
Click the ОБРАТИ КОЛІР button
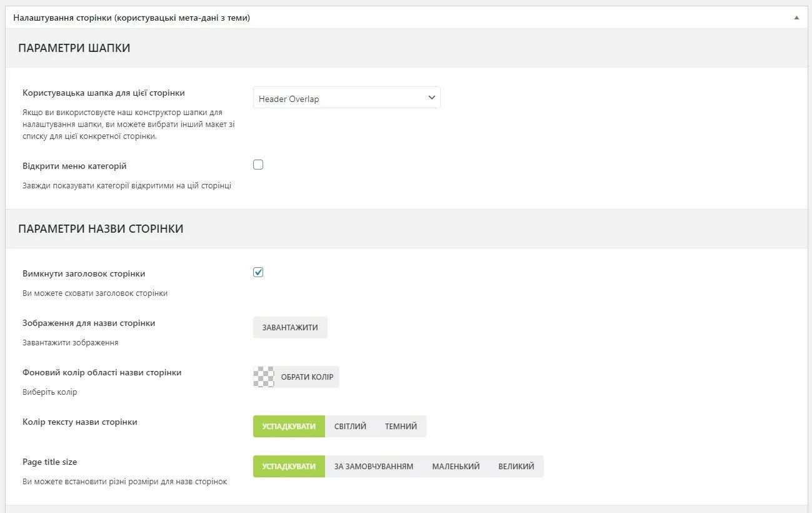pyautogui.click(x=307, y=377)
